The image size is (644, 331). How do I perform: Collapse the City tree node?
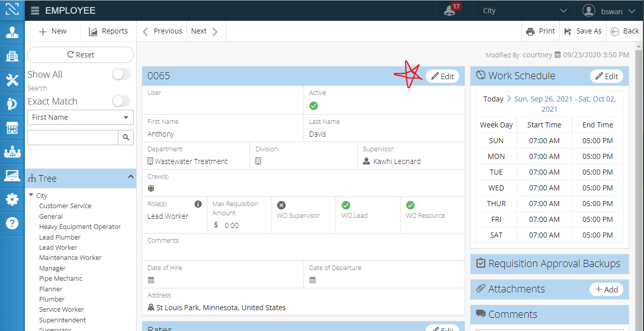click(x=32, y=195)
